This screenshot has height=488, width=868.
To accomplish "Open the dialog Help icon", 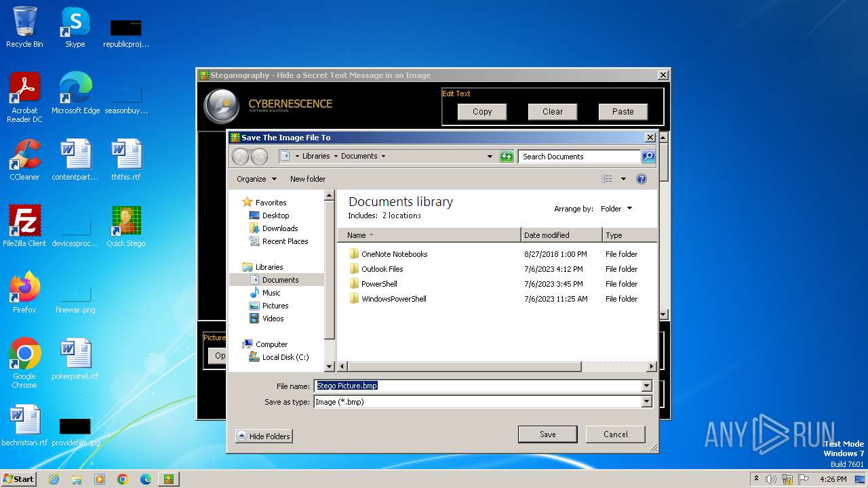I will pos(642,179).
